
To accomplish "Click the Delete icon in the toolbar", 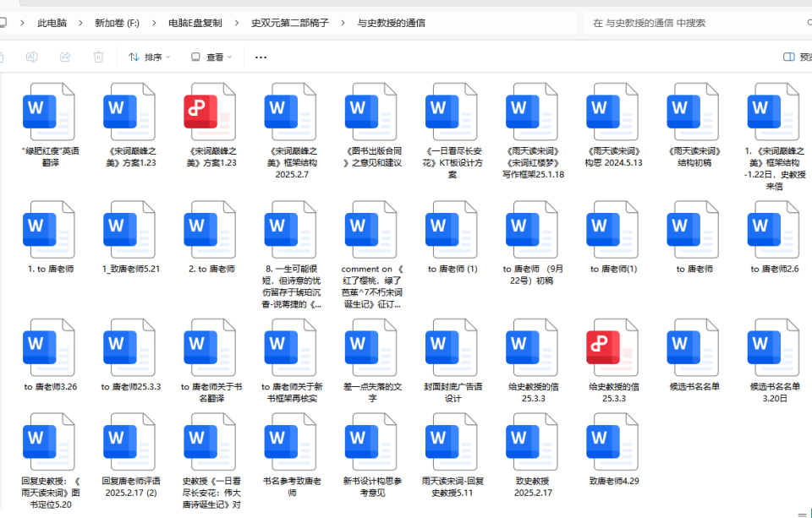I will tap(99, 57).
